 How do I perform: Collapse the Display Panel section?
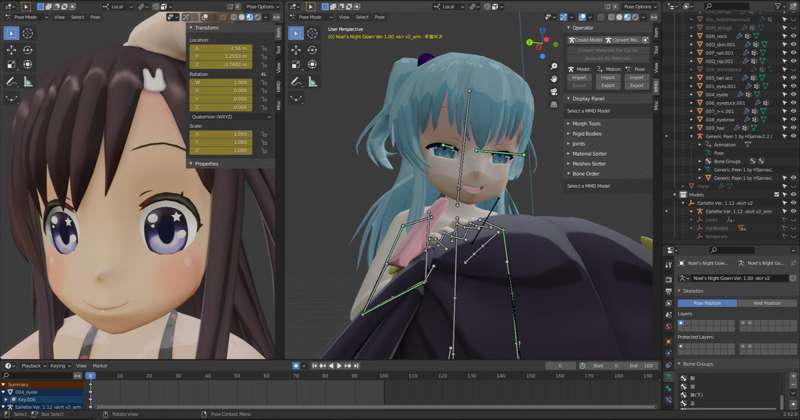click(588, 98)
